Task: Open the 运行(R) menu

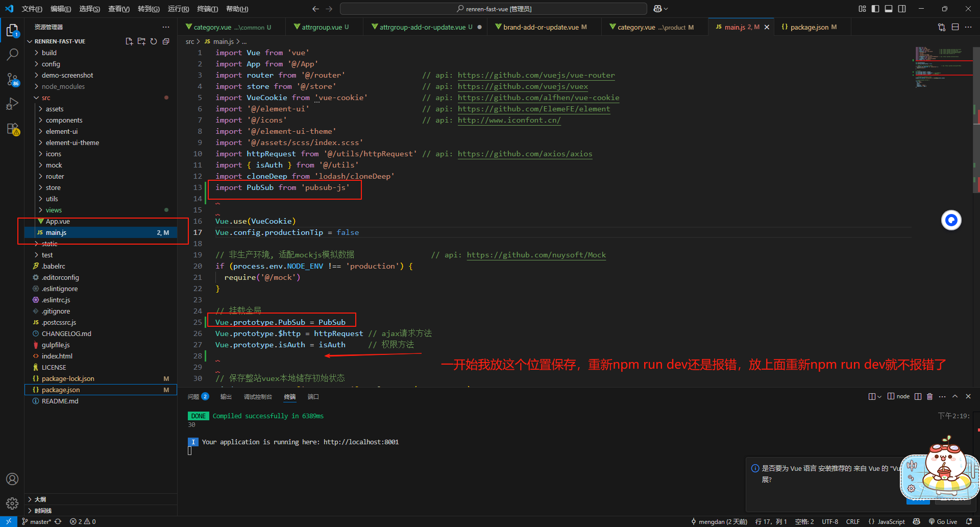Action: click(x=178, y=9)
